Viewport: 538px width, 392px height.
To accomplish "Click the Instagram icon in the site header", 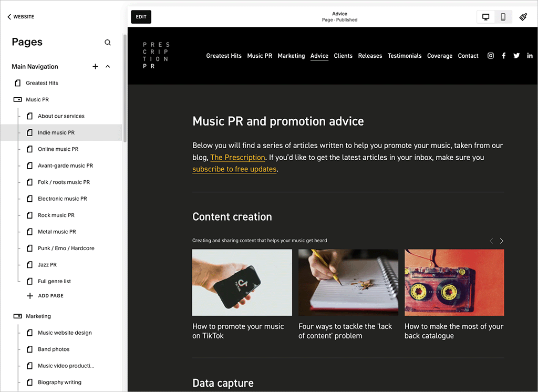I will pyautogui.click(x=490, y=55).
